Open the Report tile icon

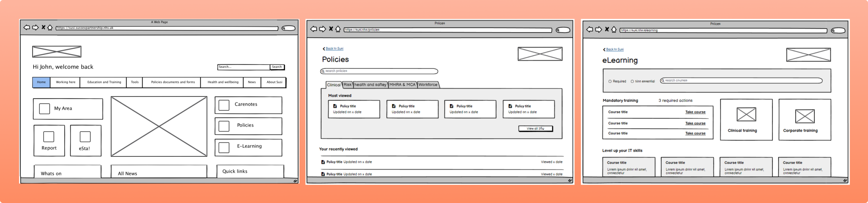[x=49, y=136]
